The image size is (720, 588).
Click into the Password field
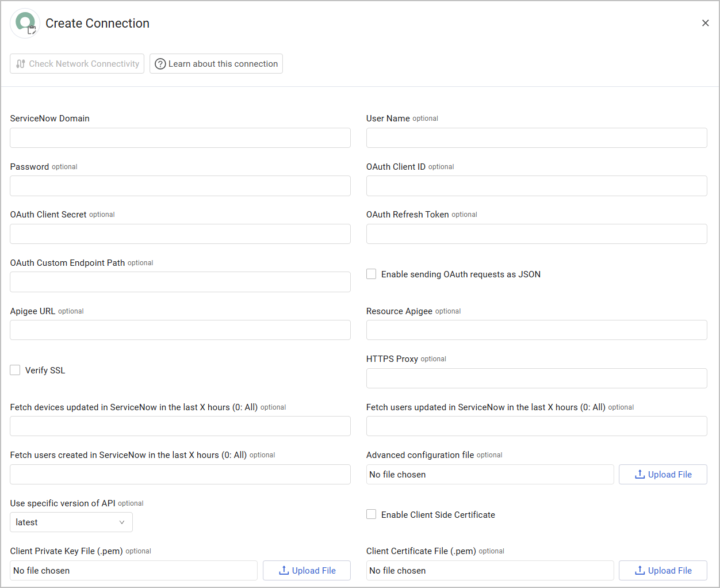tap(180, 186)
